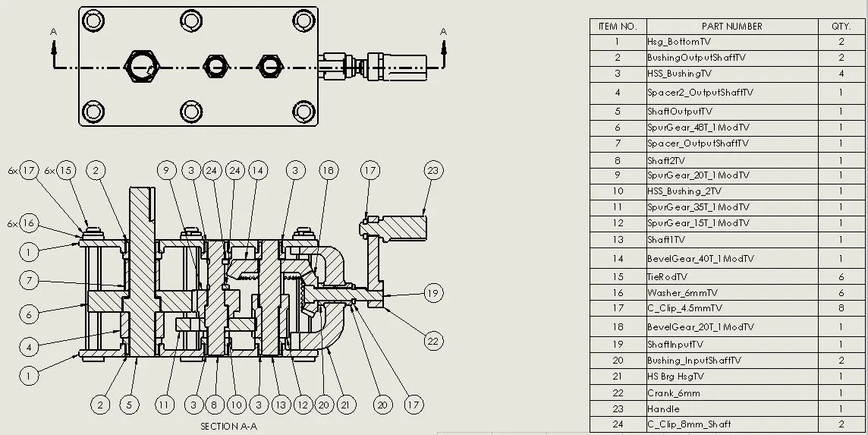Select C_Clip_8mm_Shaft in the table
868x435 pixels.
pyautogui.click(x=732, y=424)
